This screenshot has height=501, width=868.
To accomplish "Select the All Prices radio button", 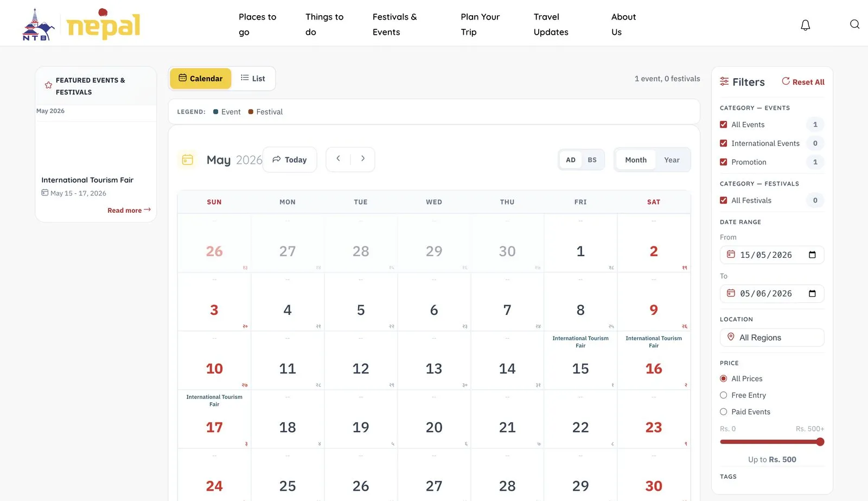I will (x=723, y=378).
